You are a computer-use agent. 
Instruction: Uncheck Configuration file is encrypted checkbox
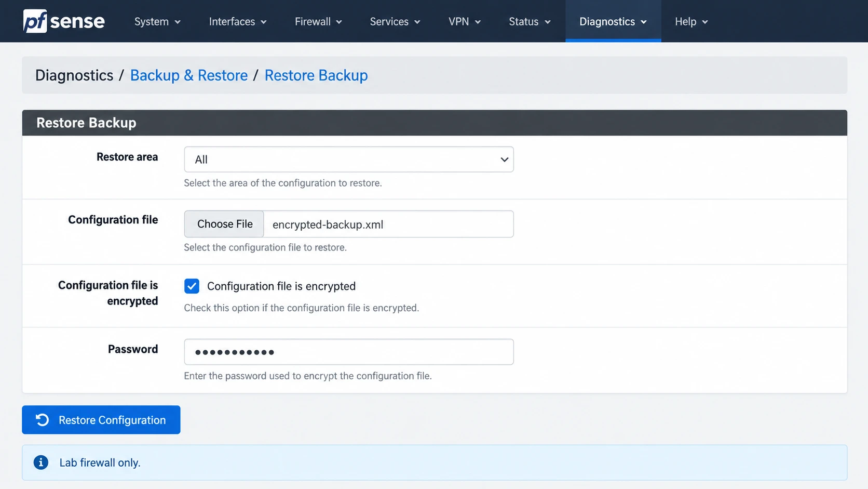tap(192, 286)
